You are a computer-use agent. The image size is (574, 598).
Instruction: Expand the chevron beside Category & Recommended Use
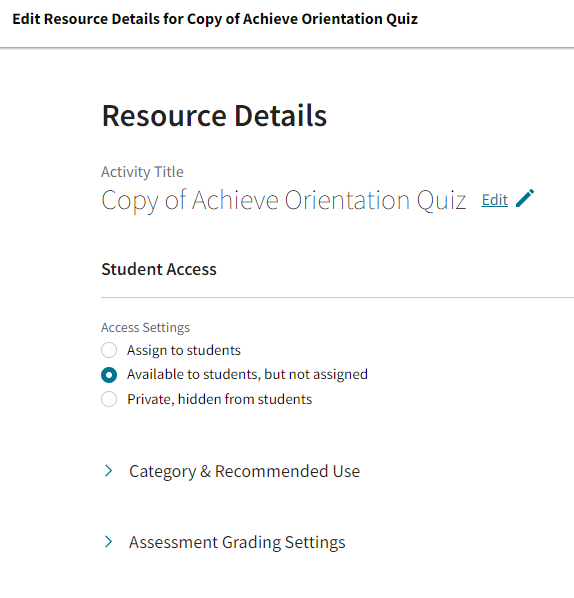point(109,471)
